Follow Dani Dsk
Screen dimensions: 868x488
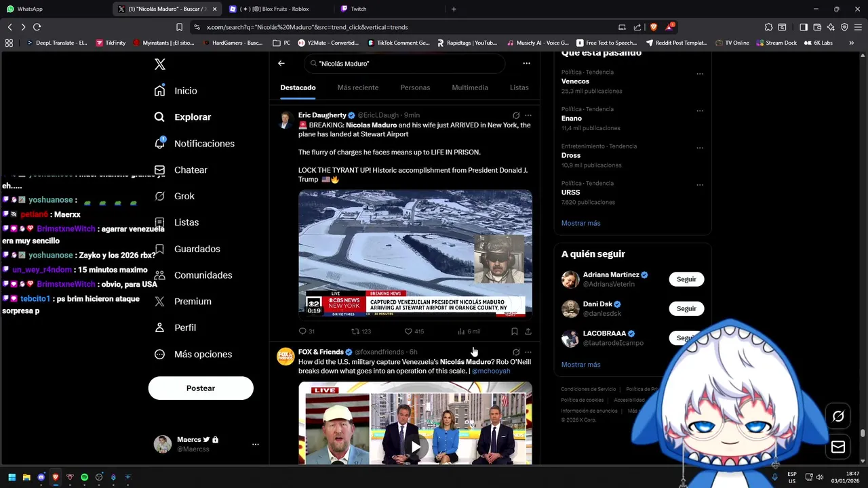tap(686, 308)
